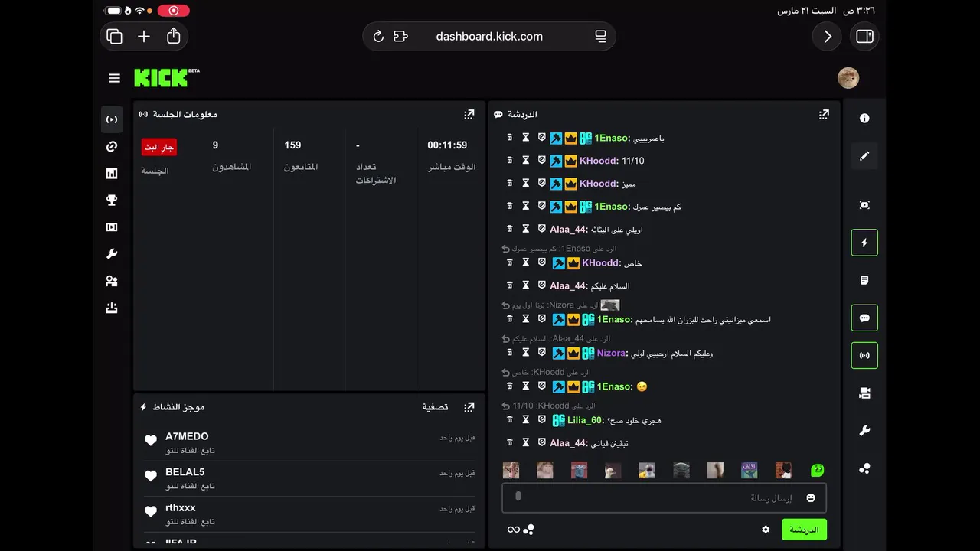Viewport: 980px width, 551px height.
Task: Open the wrench settings icon in left sidebar
Action: click(x=112, y=254)
